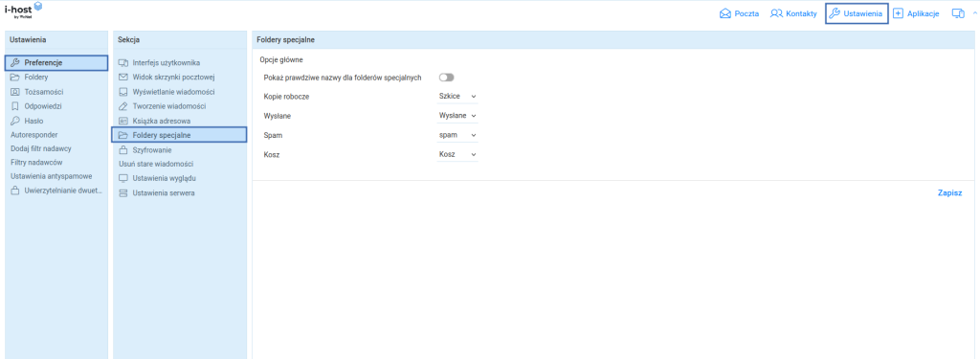980x359 pixels.
Task: Open the Kopie robocze Szkice dropdown
Action: pyautogui.click(x=457, y=97)
